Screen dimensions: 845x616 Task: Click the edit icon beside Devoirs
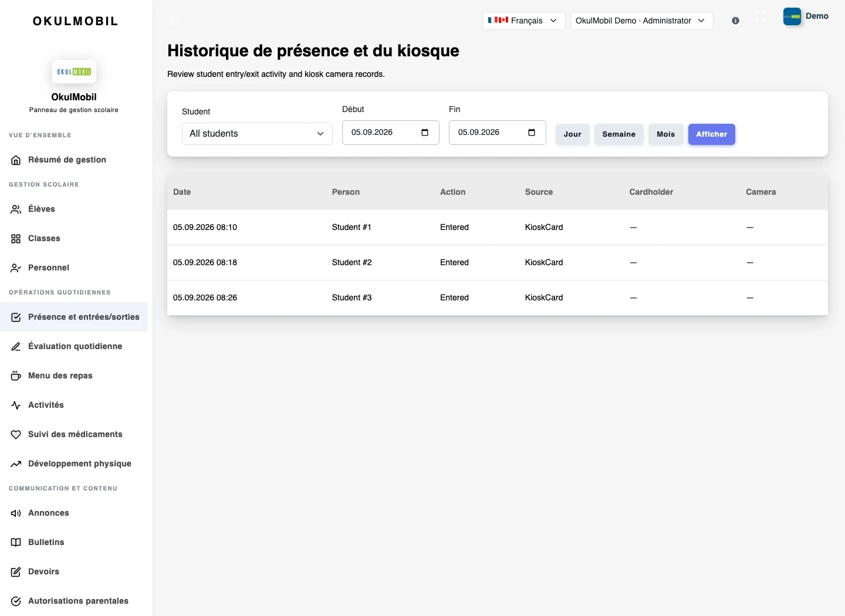[16, 572]
